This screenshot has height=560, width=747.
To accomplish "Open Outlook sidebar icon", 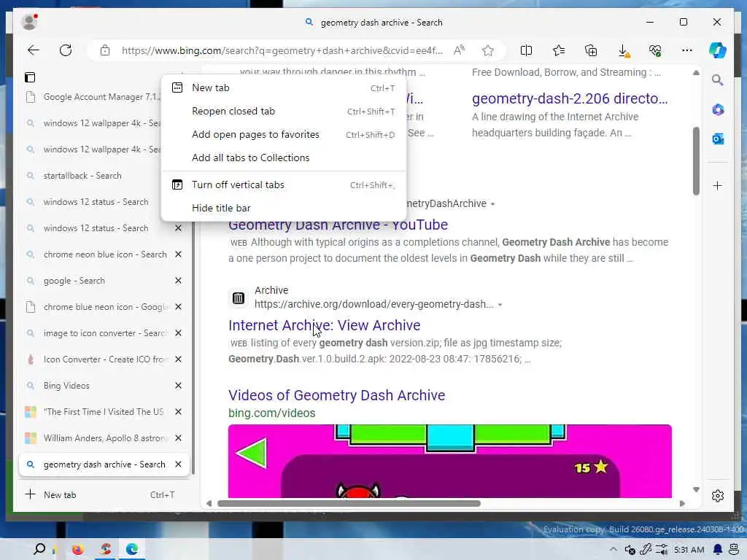I will click(x=718, y=139).
